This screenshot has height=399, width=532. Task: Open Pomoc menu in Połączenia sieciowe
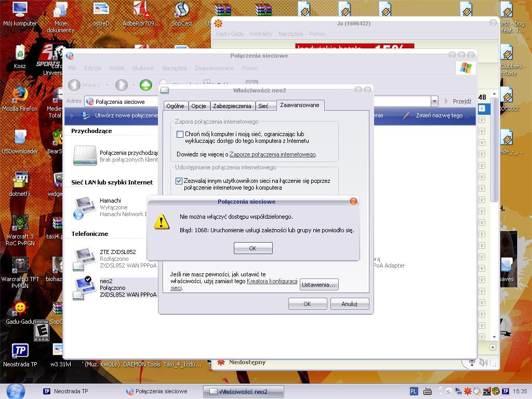[250, 68]
